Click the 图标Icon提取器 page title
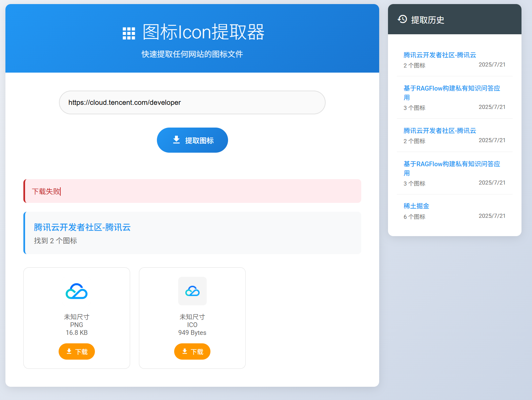Viewport: 532px width, 400px height. 204,32
